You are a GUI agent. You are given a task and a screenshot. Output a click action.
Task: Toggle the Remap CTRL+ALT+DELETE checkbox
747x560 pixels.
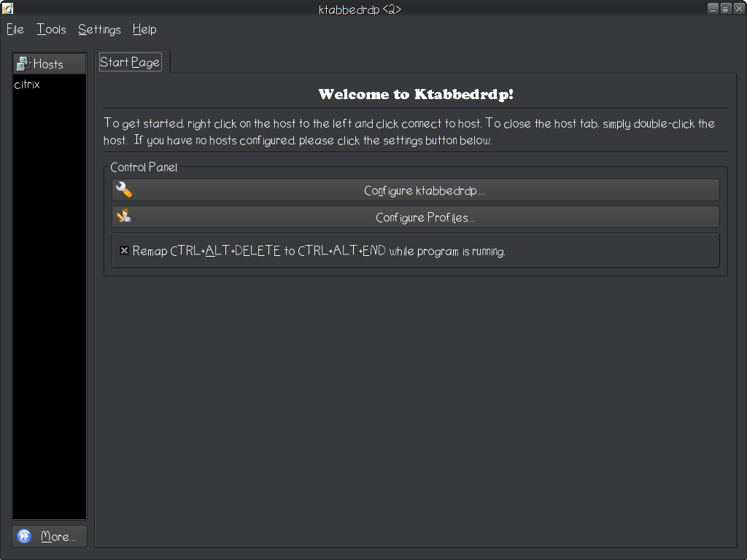[124, 251]
